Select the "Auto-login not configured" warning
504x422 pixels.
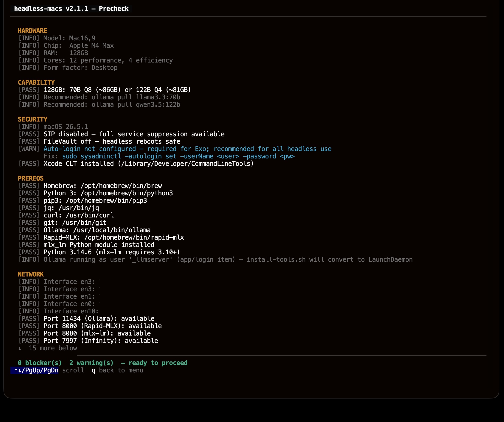pyautogui.click(x=175, y=149)
